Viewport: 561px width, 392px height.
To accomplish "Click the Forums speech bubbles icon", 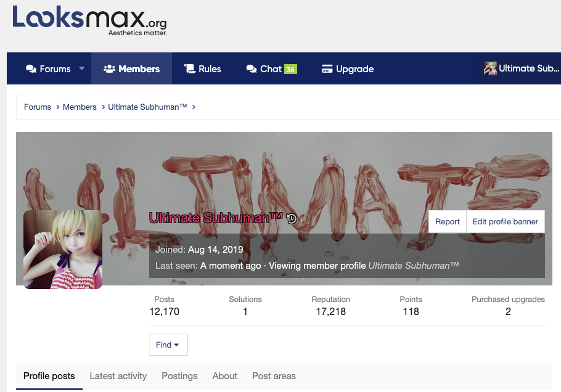I will click(31, 68).
